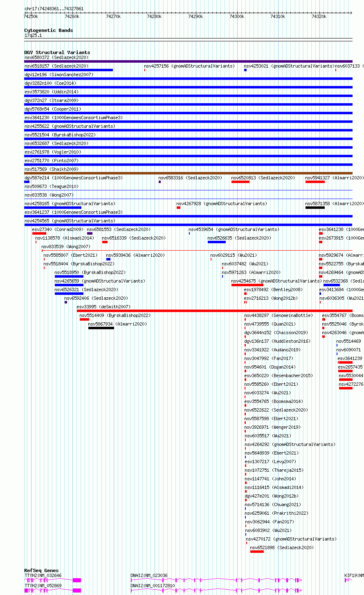Click nsv5518950 (ByrskaBishop2022) label
The height and width of the screenshot is (595, 364).
click(90, 273)
